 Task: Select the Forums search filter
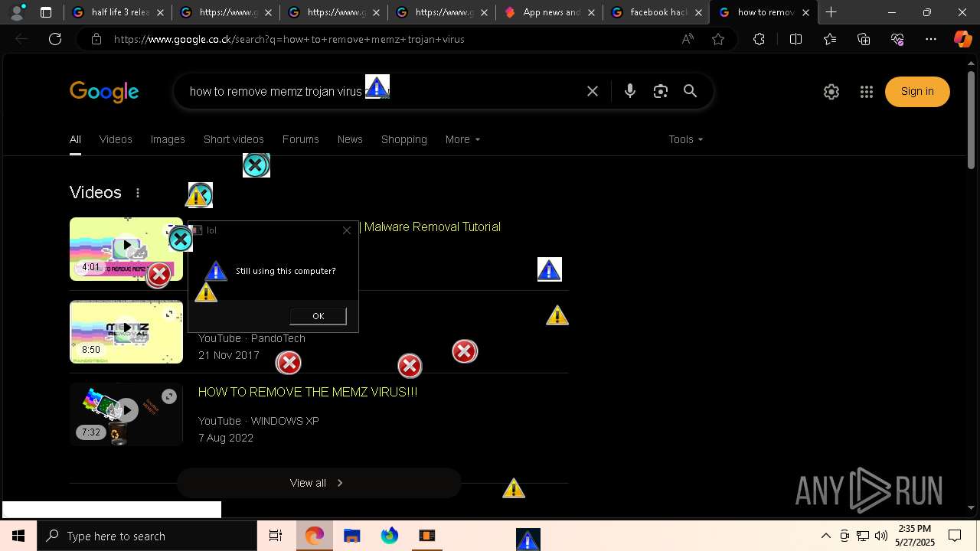tap(300, 139)
